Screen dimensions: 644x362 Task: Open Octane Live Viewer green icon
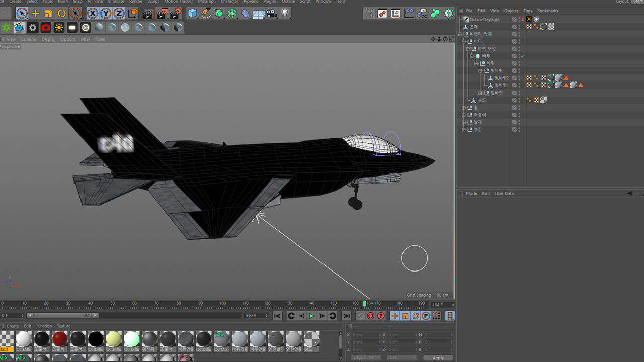[6, 27]
